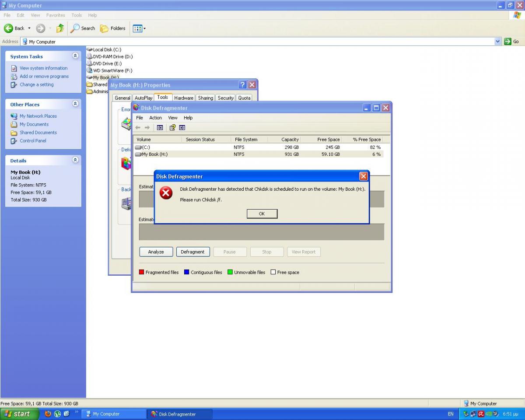Click Back button in My Computer toolbar
This screenshot has height=420, width=525.
[14, 28]
